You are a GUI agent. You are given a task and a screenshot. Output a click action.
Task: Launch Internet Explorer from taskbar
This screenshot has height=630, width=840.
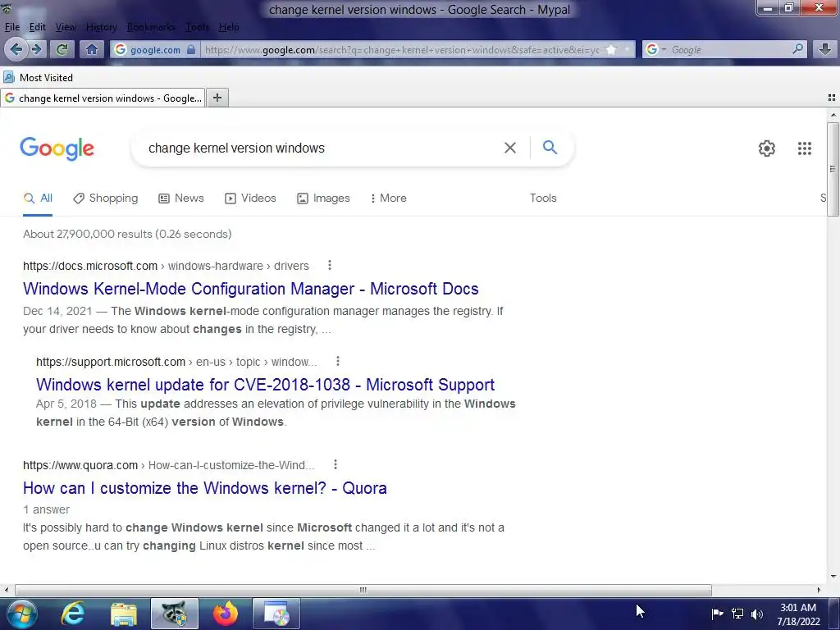[x=73, y=614]
